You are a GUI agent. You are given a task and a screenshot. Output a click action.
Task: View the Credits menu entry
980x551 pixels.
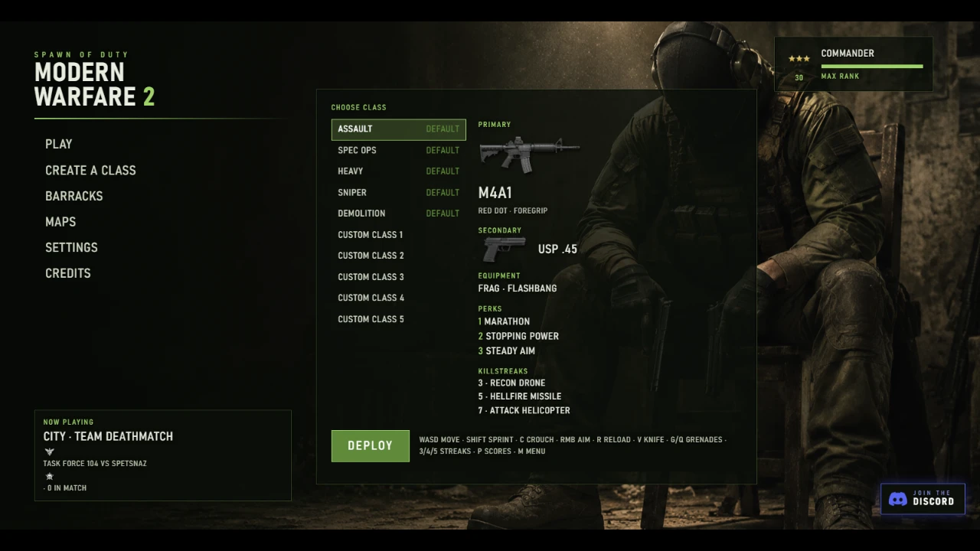coord(68,273)
